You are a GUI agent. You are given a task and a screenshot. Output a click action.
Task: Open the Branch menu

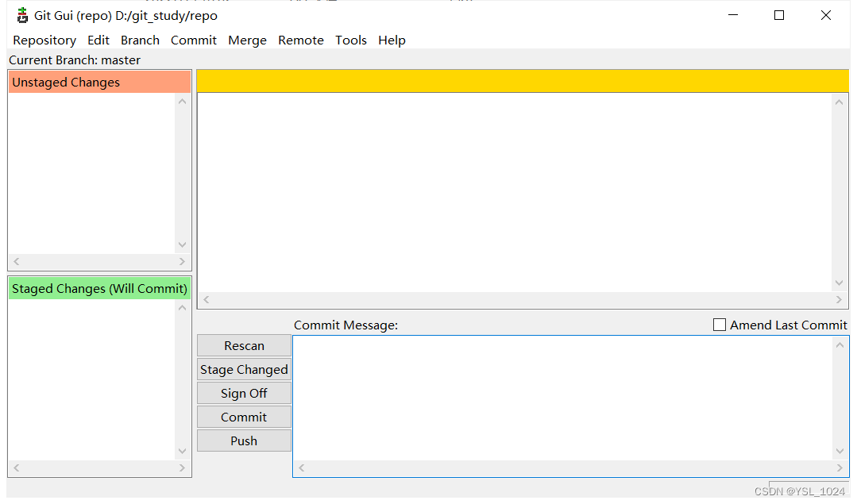point(140,40)
